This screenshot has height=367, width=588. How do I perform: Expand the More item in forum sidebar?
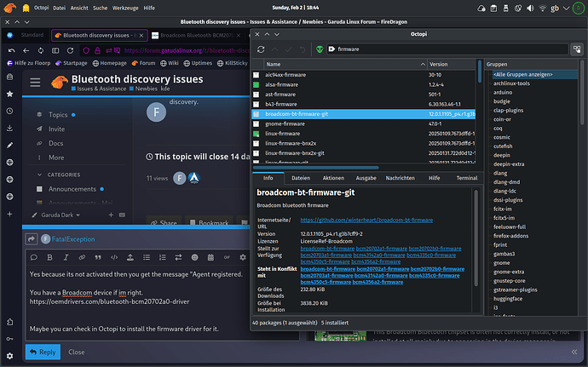pyautogui.click(x=56, y=158)
